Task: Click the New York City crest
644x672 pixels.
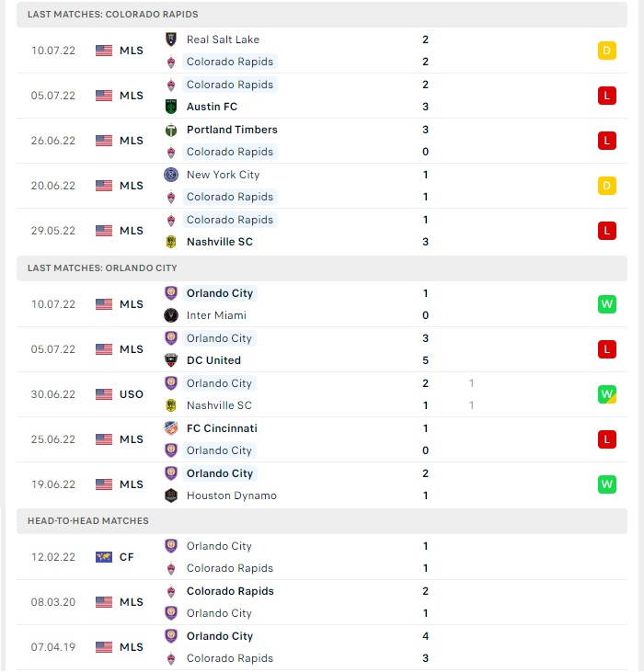Action: coord(171,175)
